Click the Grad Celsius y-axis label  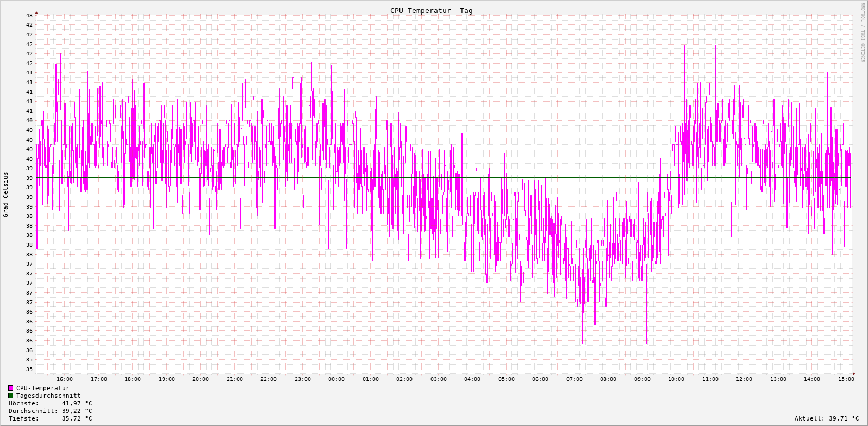coord(6,195)
